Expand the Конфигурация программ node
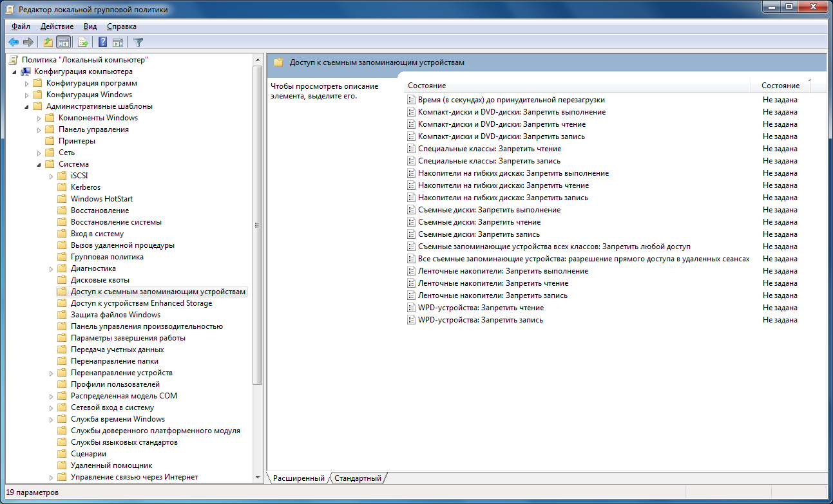This screenshot has width=833, height=504. (x=26, y=83)
